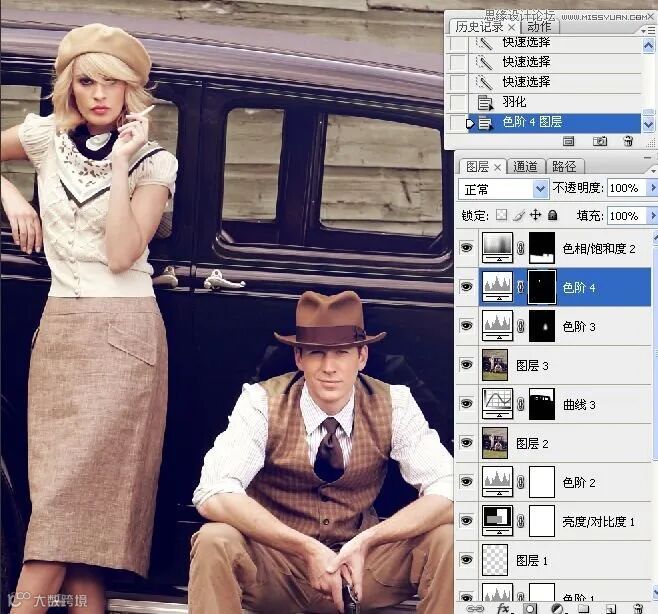Select the layer named 亮度/对比度 1

pyautogui.click(x=598, y=521)
